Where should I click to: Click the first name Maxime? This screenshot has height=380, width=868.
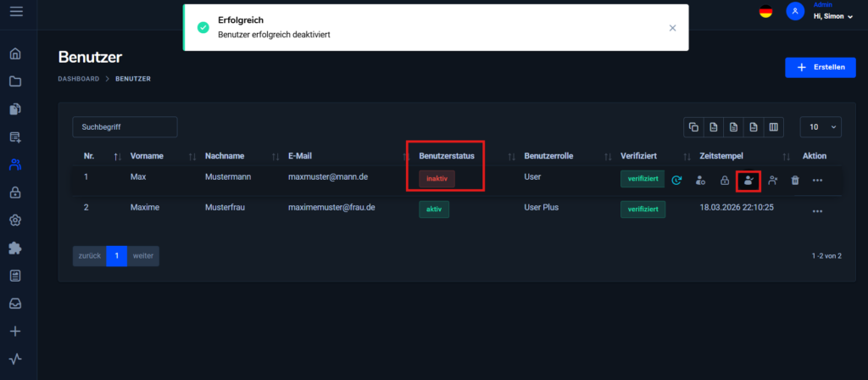click(144, 207)
